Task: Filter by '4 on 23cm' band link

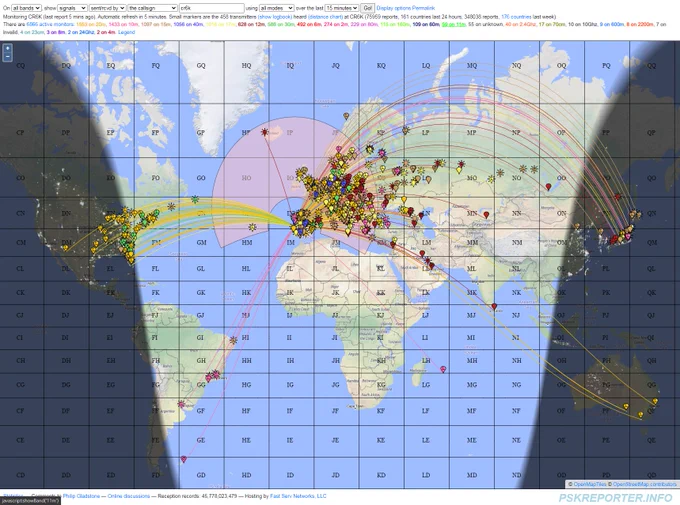Action: [x=32, y=32]
